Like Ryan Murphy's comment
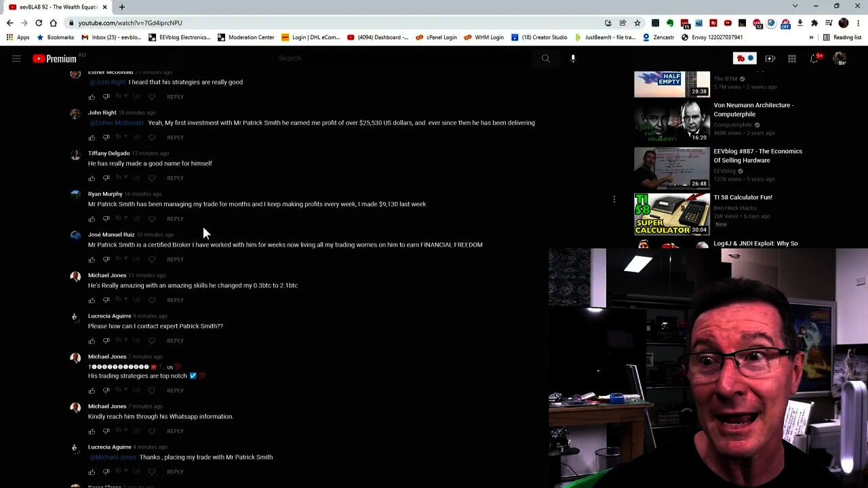The image size is (868, 488). coord(92,219)
